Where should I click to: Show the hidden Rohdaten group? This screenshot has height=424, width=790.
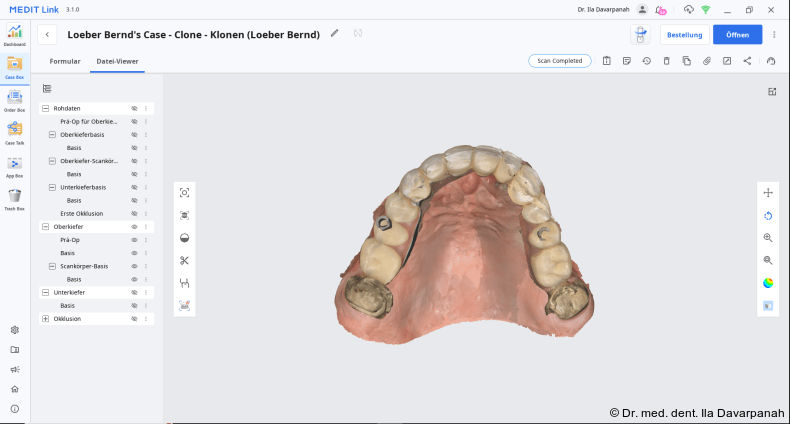pos(134,108)
